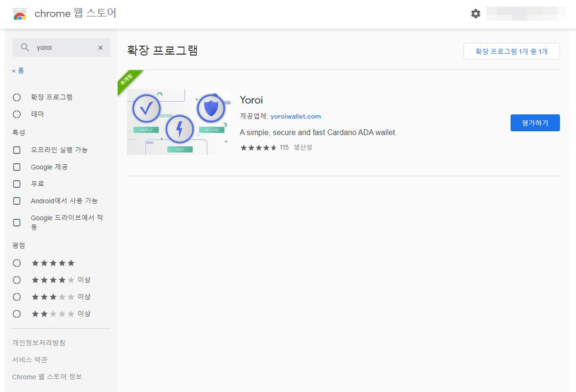The height and width of the screenshot is (392, 576).
Task: Select the 테마 radio button
Action: [17, 114]
